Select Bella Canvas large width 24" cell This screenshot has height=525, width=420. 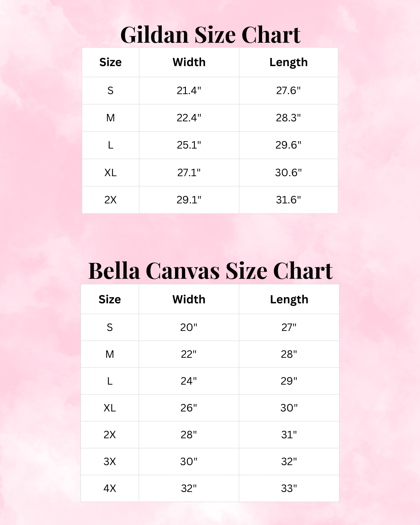click(189, 381)
